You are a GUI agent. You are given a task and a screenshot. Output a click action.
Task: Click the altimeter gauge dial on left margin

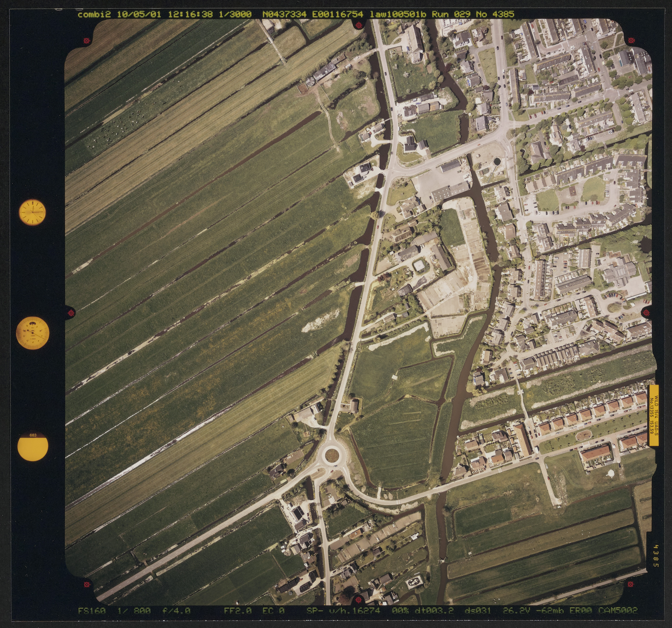[x=33, y=333]
